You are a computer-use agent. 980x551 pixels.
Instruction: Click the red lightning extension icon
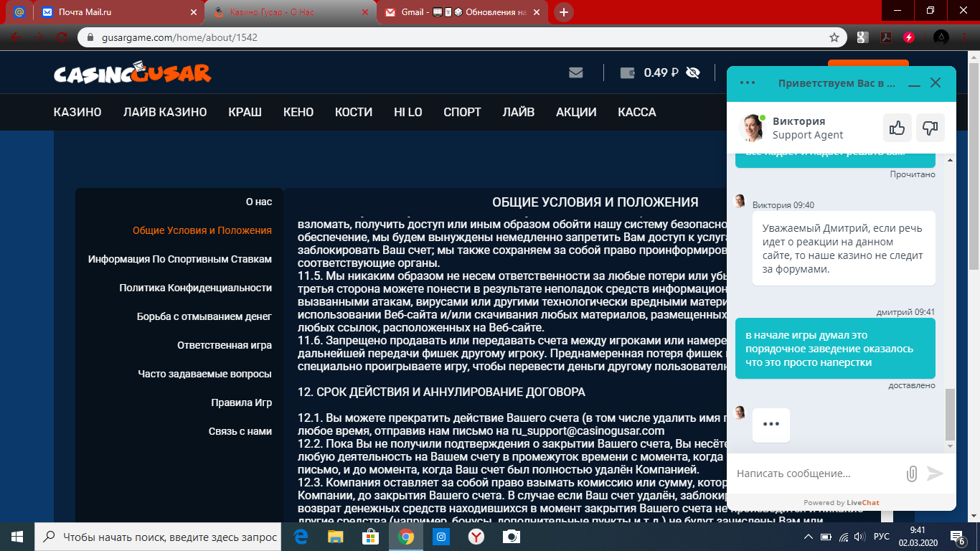click(909, 37)
